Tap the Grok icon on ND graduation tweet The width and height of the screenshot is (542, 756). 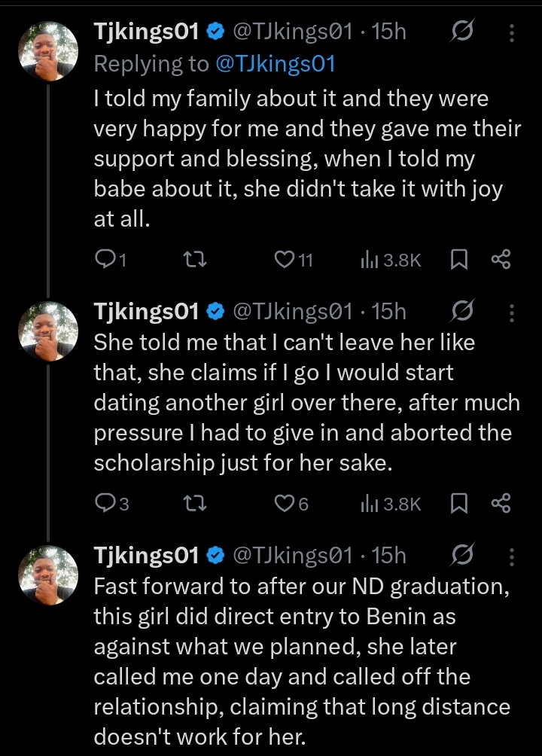[461, 556]
